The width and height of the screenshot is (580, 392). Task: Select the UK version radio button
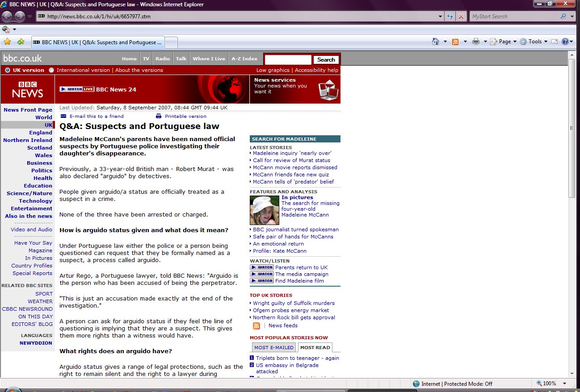[8, 70]
